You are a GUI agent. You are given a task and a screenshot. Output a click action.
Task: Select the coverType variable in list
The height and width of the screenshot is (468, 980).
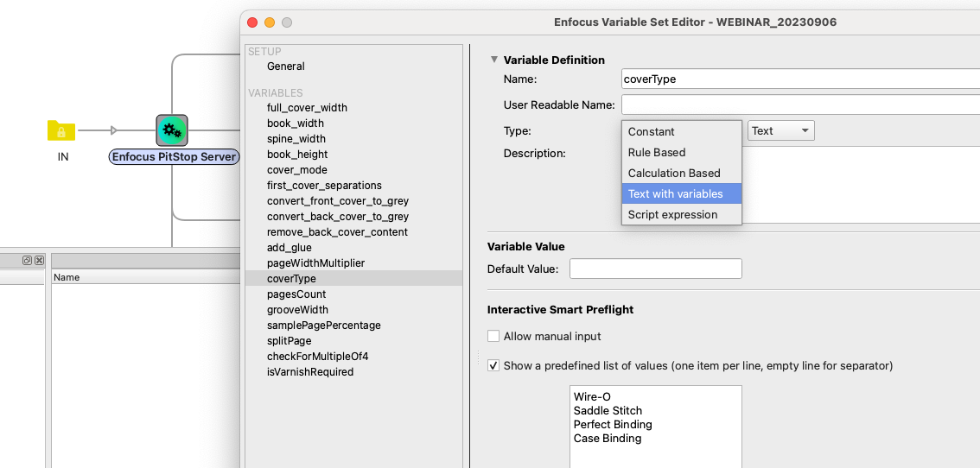353,279
